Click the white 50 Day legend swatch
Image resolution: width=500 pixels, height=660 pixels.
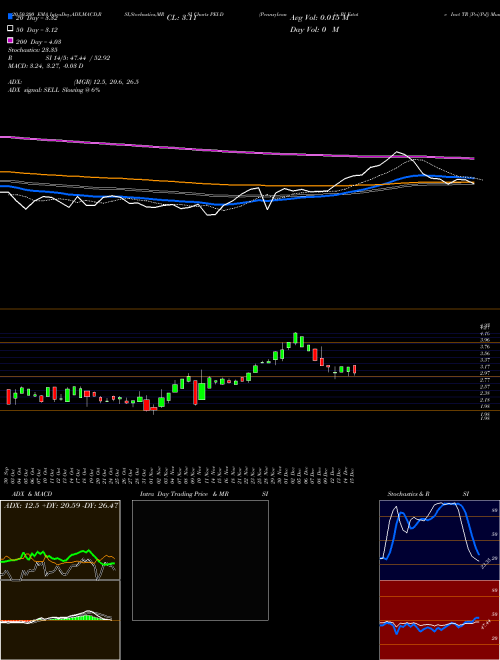click(11, 29)
